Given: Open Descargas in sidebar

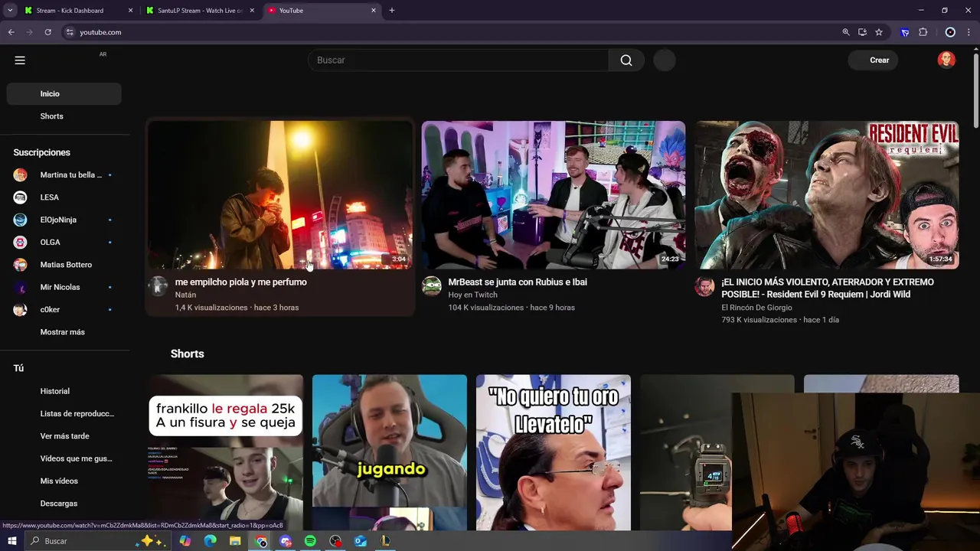Looking at the screenshot, I should (64, 504).
